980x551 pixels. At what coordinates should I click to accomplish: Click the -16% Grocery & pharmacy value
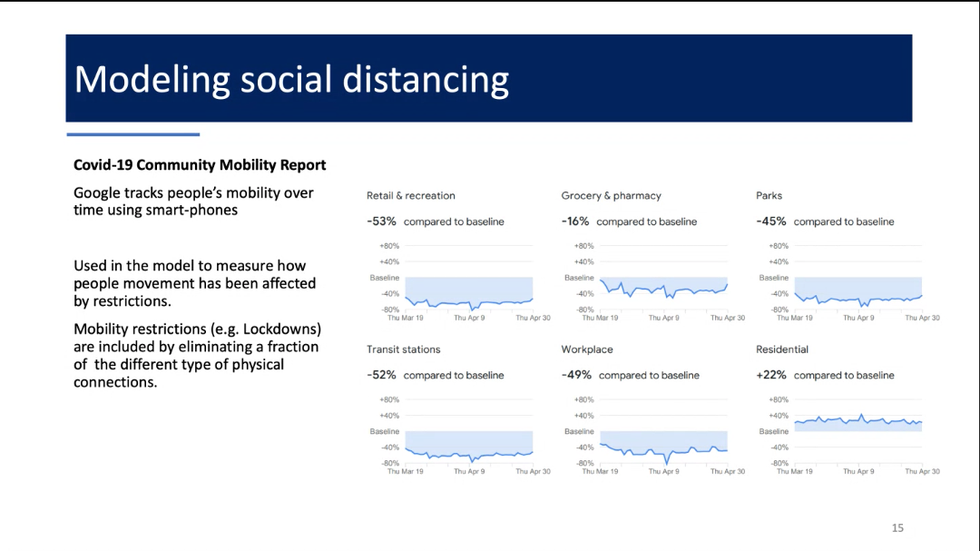pos(575,221)
